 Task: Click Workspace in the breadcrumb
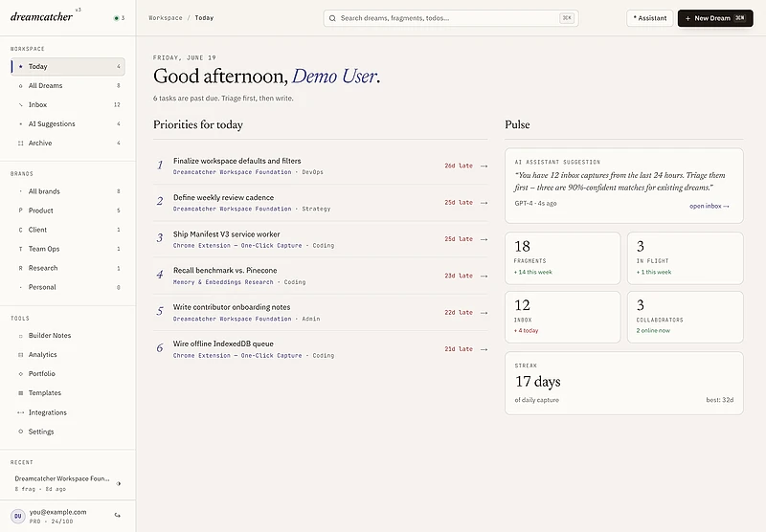coord(166,18)
